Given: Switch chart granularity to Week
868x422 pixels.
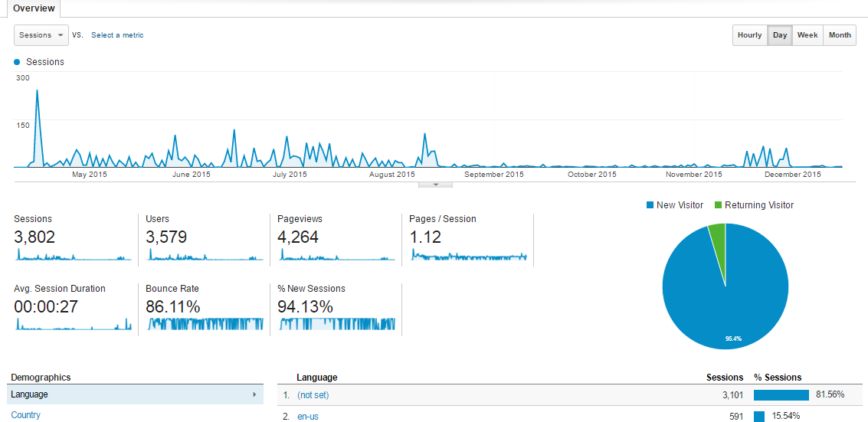Looking at the screenshot, I should 807,34.
